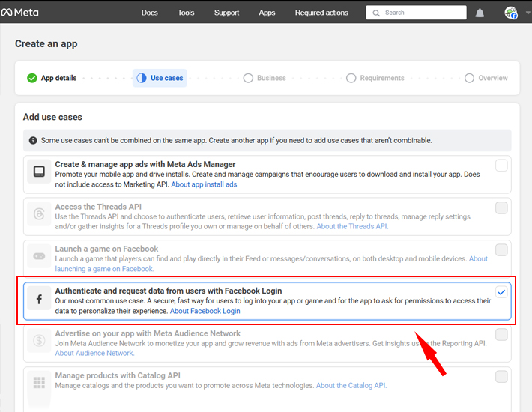Image resolution: width=532 pixels, height=412 pixels.
Task: Check the Access the Threads API checkbox
Action: click(501, 207)
